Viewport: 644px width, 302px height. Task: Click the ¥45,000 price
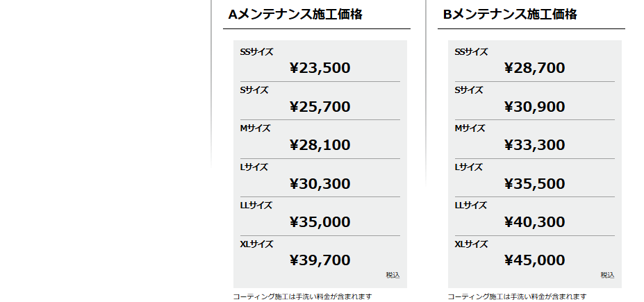click(534, 260)
